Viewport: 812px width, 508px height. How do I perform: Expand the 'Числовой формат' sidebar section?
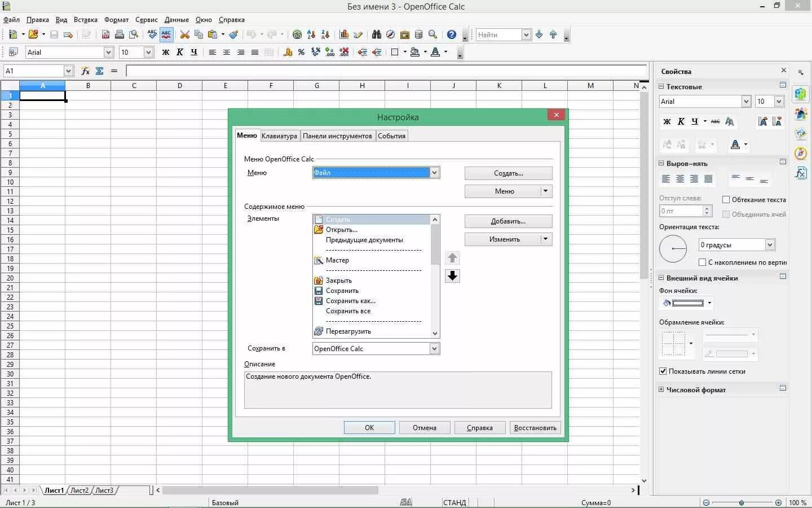click(661, 389)
